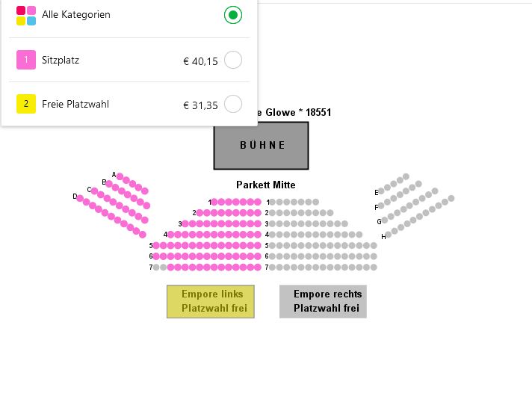Select the Empore links Platzwahl frei area
532x417 pixels.
tap(211, 302)
